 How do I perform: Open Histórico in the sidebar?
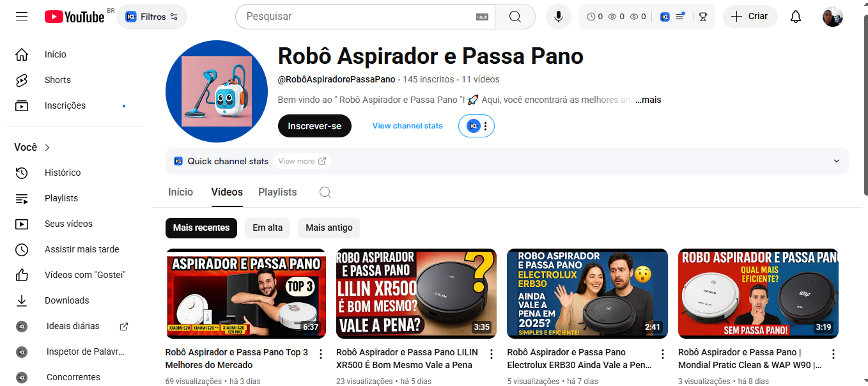(x=75, y=173)
